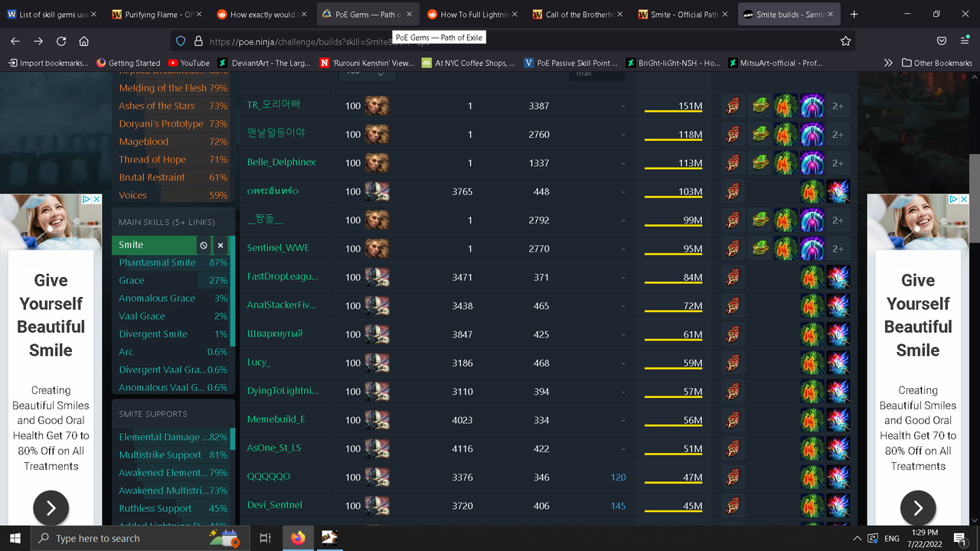Filter by Phantasmal Smite skill
980x551 pixels.
click(173, 262)
